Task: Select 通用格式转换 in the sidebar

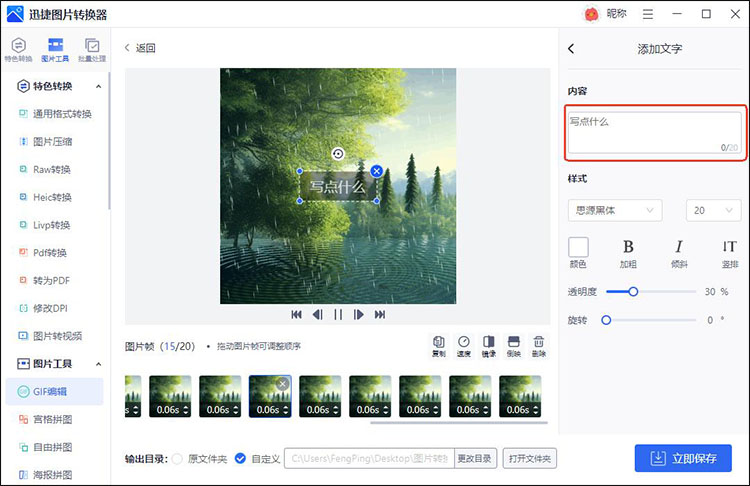Action: (55, 114)
